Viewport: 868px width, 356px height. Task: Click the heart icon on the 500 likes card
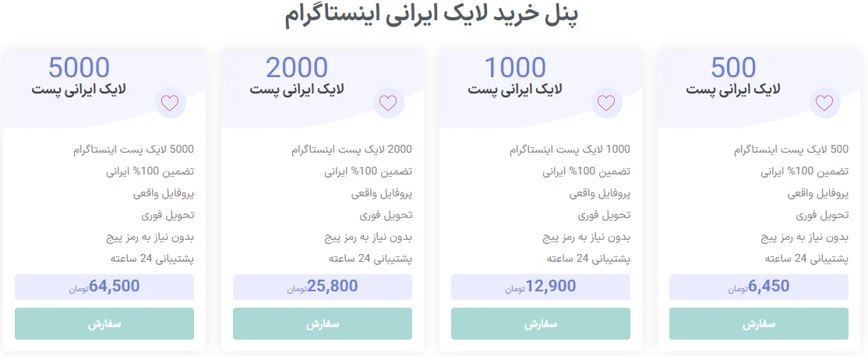[x=824, y=103]
